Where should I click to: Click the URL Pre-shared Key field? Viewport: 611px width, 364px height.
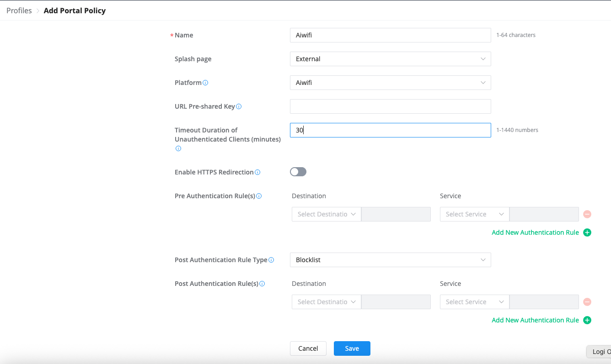391,106
